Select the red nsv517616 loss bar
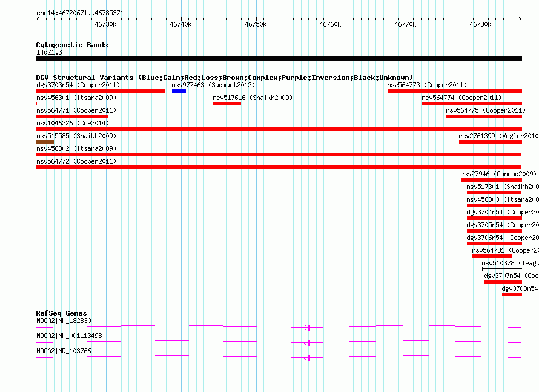This screenshot has width=539, height=392. tap(227, 104)
